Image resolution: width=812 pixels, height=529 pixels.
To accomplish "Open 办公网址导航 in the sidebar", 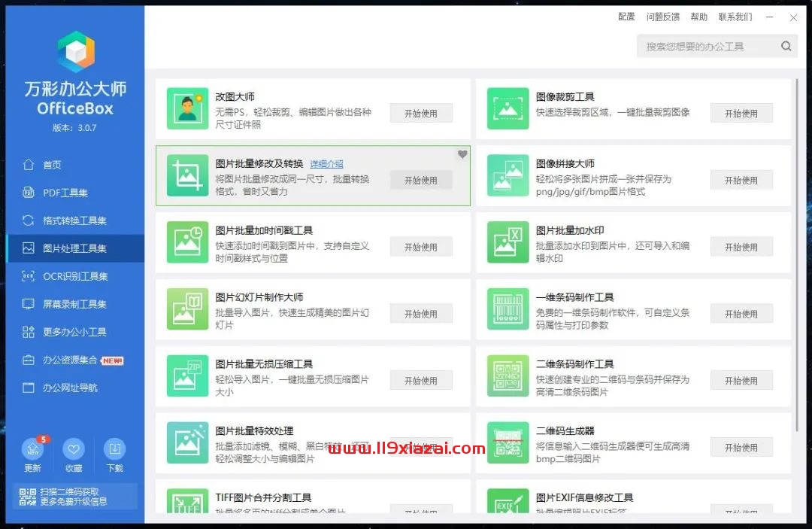I will 75,388.
